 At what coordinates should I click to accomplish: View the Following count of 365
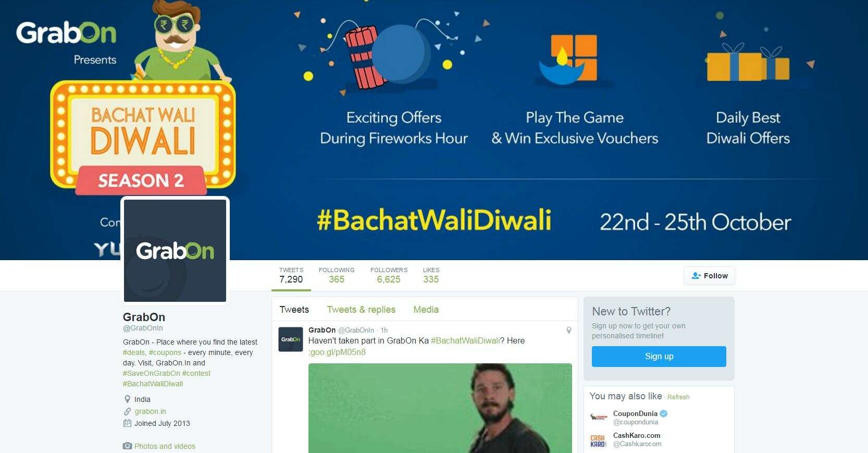337,275
